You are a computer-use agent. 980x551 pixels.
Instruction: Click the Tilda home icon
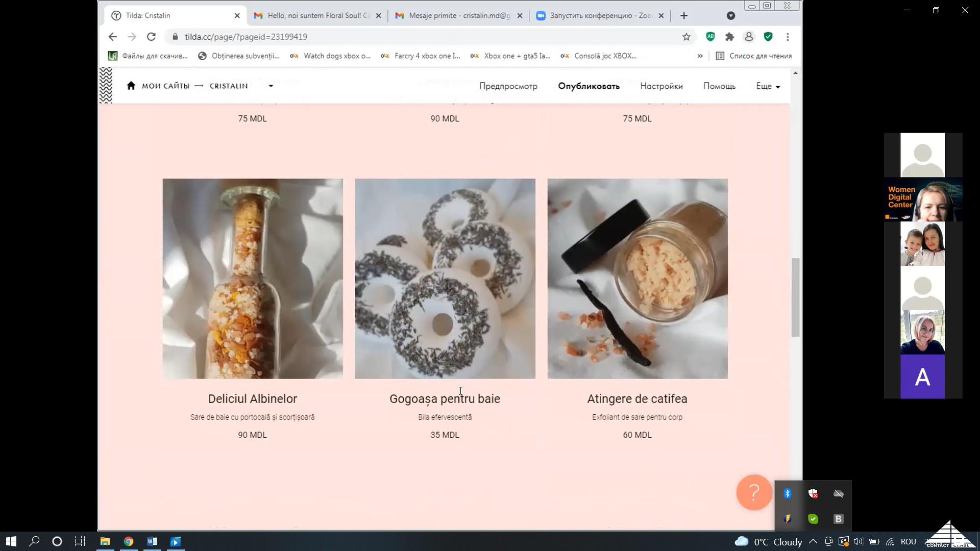point(131,86)
